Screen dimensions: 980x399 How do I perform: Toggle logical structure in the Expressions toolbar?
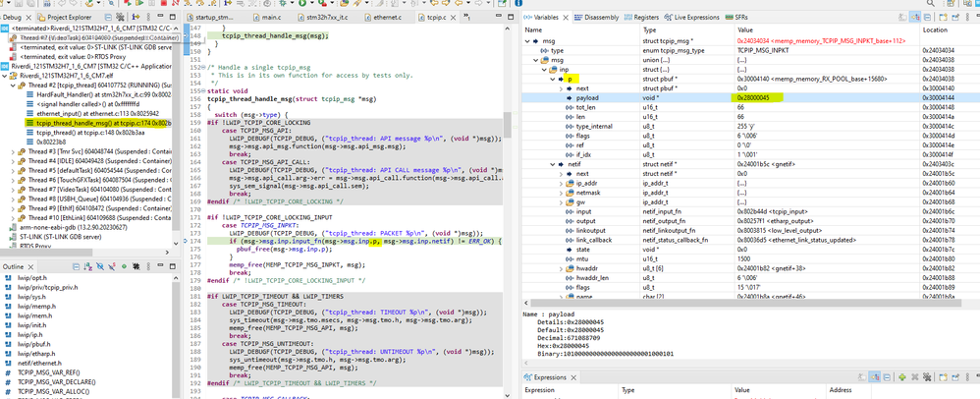click(x=874, y=377)
